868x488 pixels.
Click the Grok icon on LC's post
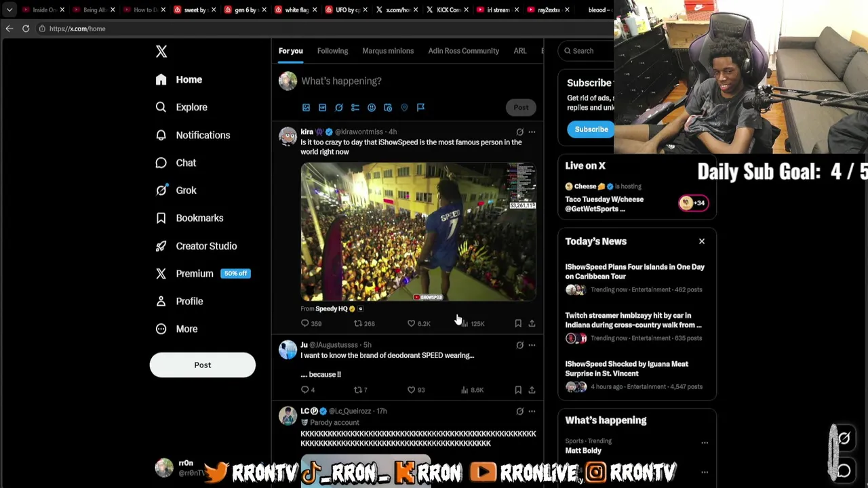click(519, 411)
